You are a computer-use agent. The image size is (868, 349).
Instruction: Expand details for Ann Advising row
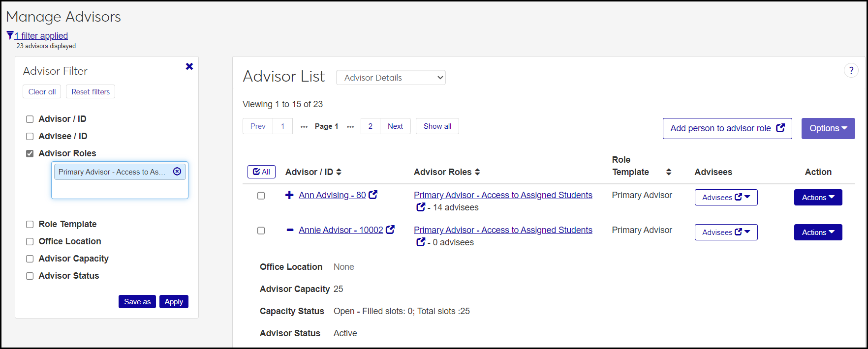coord(289,195)
